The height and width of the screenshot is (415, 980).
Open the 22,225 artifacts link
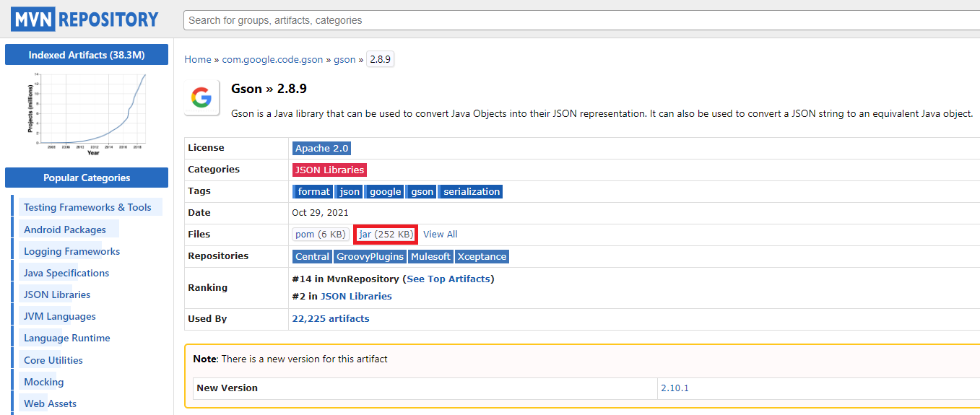click(331, 318)
